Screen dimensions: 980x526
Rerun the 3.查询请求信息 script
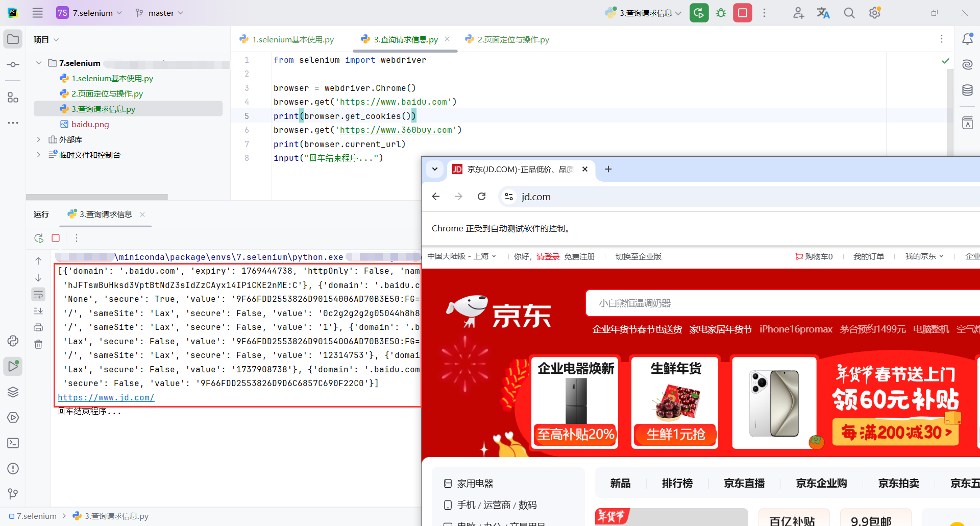(x=699, y=13)
